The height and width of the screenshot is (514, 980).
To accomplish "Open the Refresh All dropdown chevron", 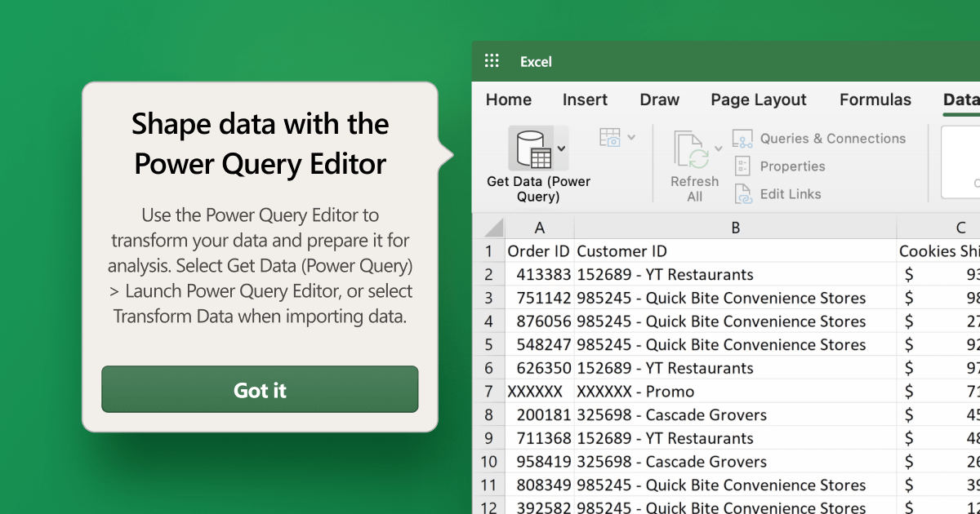I will tap(717, 148).
